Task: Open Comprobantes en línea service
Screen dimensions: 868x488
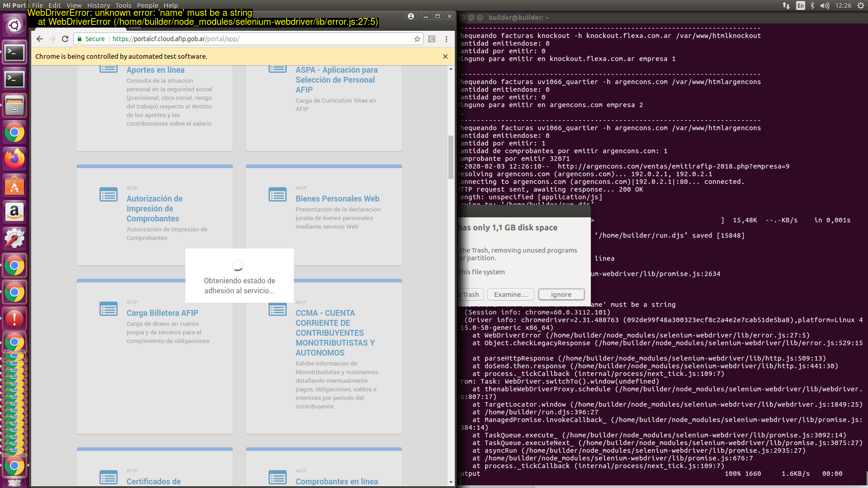Action: 337,482
